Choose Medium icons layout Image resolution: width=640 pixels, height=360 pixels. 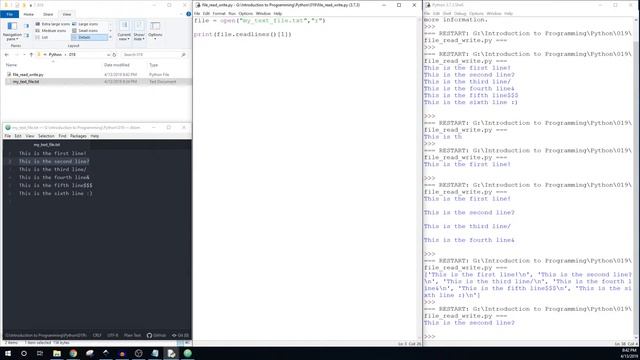coord(51,31)
